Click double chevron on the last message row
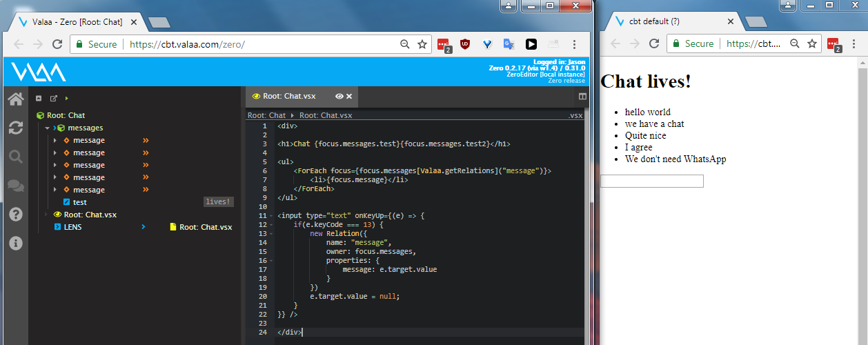The width and height of the screenshot is (868, 345). point(146,190)
